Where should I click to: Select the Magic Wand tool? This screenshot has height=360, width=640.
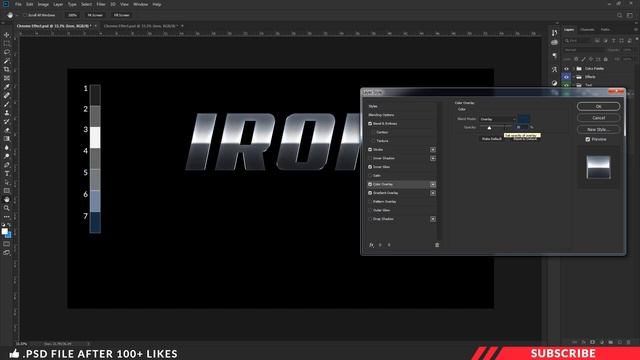[7, 61]
